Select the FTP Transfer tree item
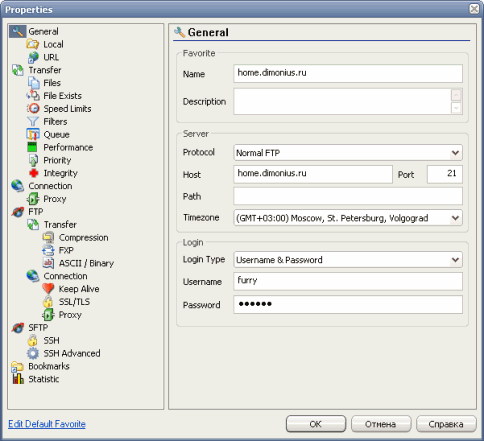Image resolution: width=484 pixels, height=441 pixels. [60, 225]
